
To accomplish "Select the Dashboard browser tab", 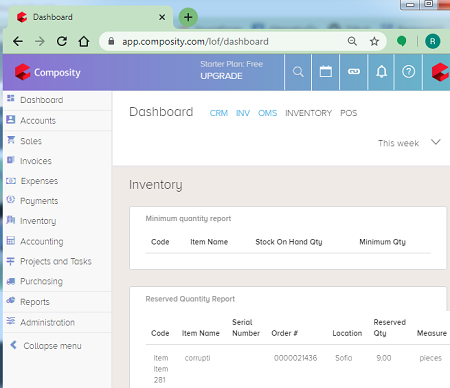I will tap(90, 17).
